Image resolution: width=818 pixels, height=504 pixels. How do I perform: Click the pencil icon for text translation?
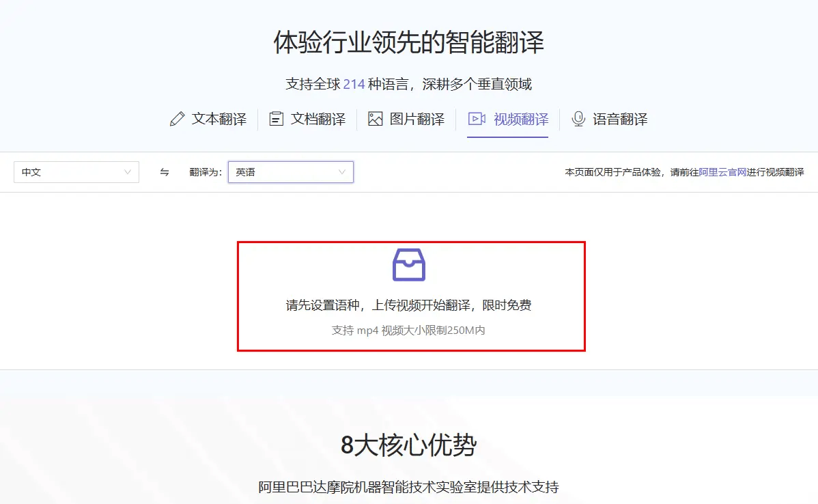(178, 119)
